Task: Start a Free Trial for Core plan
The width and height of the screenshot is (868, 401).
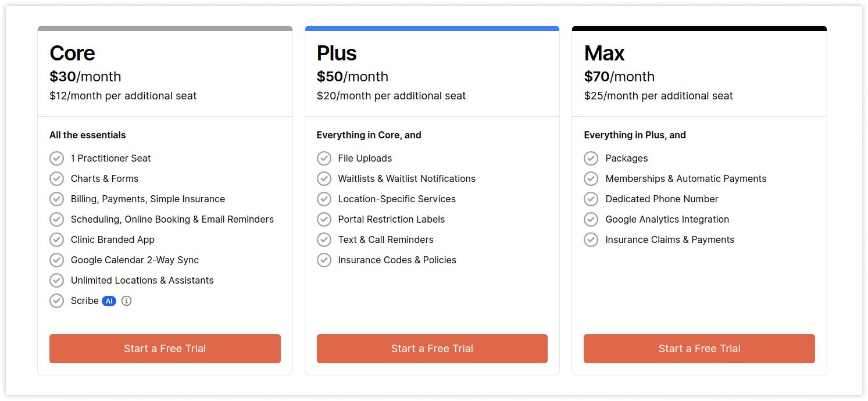Action: pos(165,349)
